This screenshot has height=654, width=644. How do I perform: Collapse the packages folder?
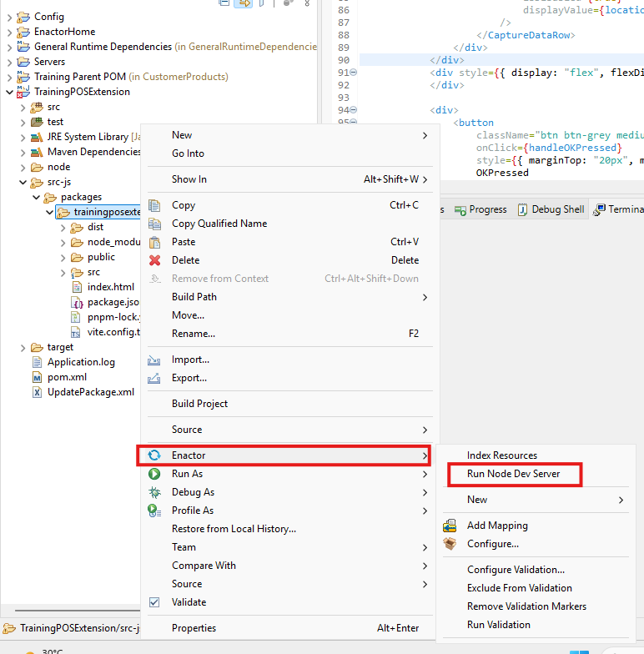click(x=37, y=197)
